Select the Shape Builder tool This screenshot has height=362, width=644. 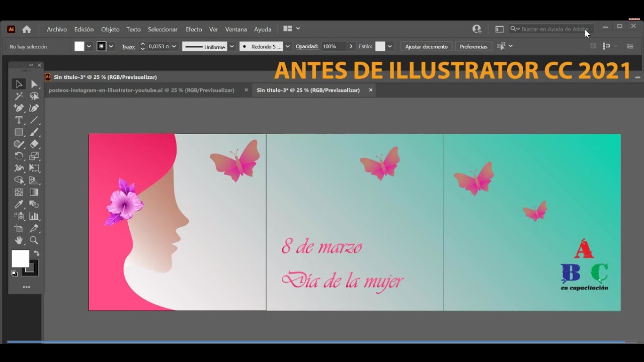[19, 180]
